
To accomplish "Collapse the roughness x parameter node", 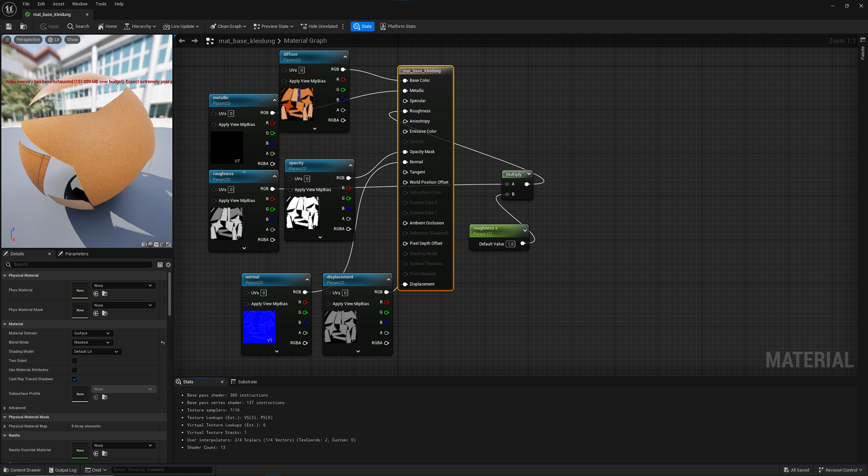I will 525,230.
